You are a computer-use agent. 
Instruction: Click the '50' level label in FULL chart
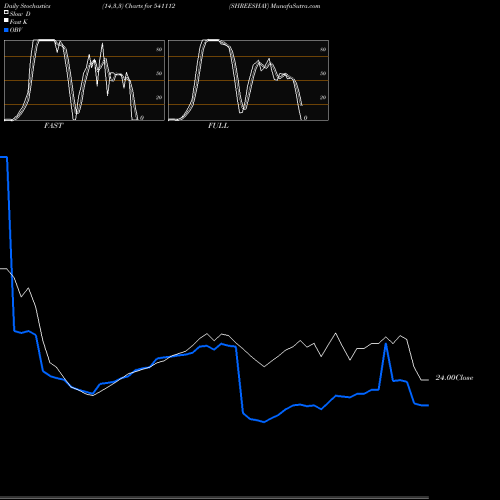[323, 73]
